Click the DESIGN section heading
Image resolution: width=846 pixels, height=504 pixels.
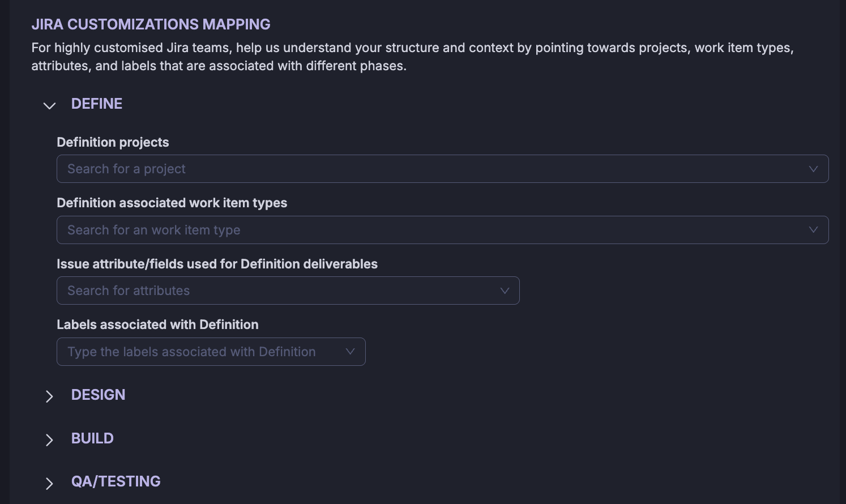[98, 395]
